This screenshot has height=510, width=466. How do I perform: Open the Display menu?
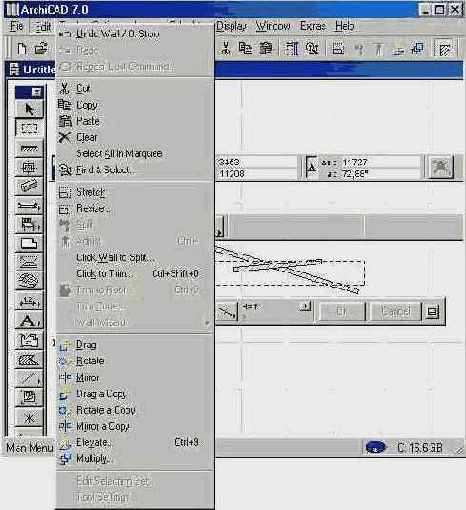(231, 26)
